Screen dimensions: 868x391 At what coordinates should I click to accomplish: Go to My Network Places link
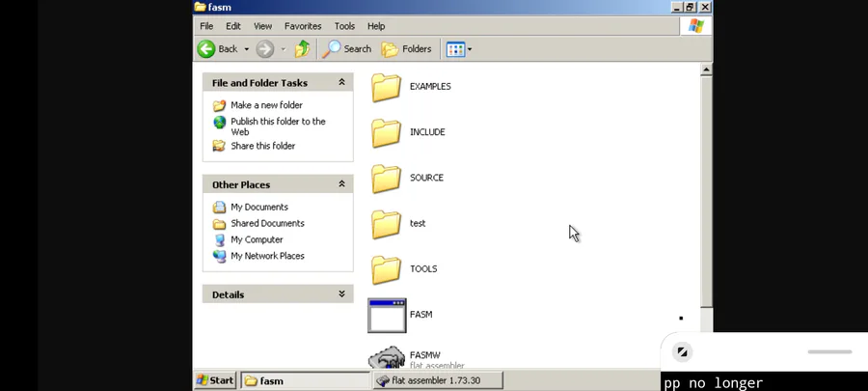tap(267, 256)
